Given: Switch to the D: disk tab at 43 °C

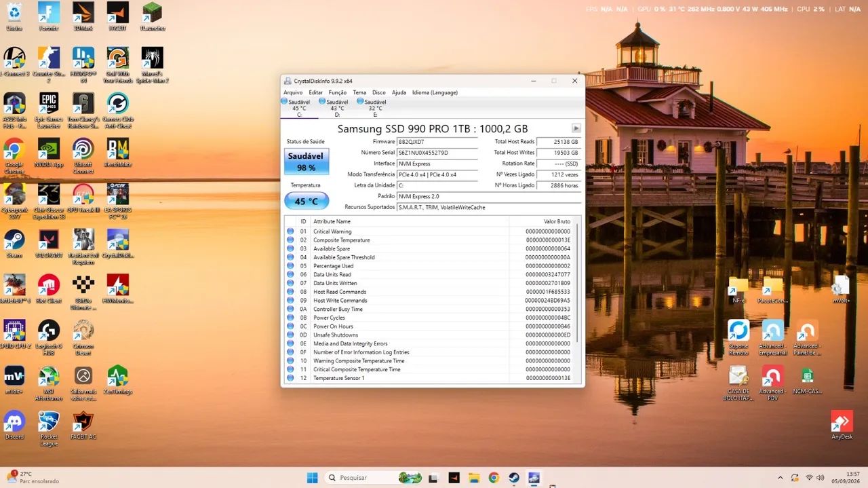Looking at the screenshot, I should [x=337, y=108].
